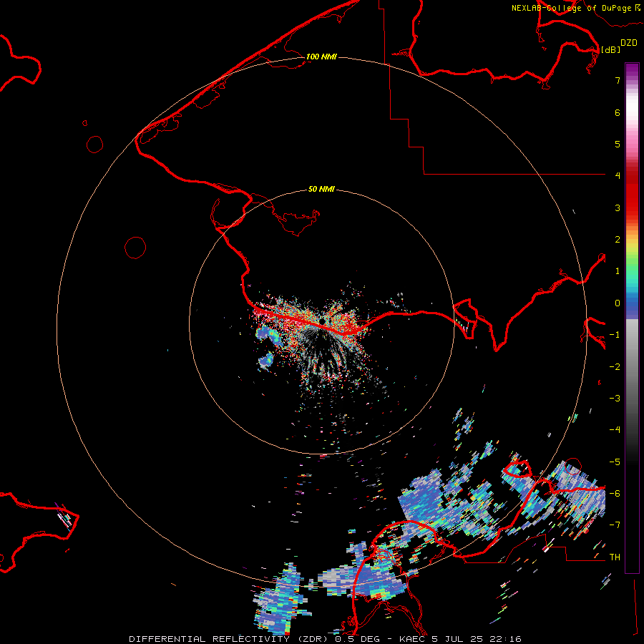
Task: Click the "2" value on the color scale
Action: tap(618, 240)
